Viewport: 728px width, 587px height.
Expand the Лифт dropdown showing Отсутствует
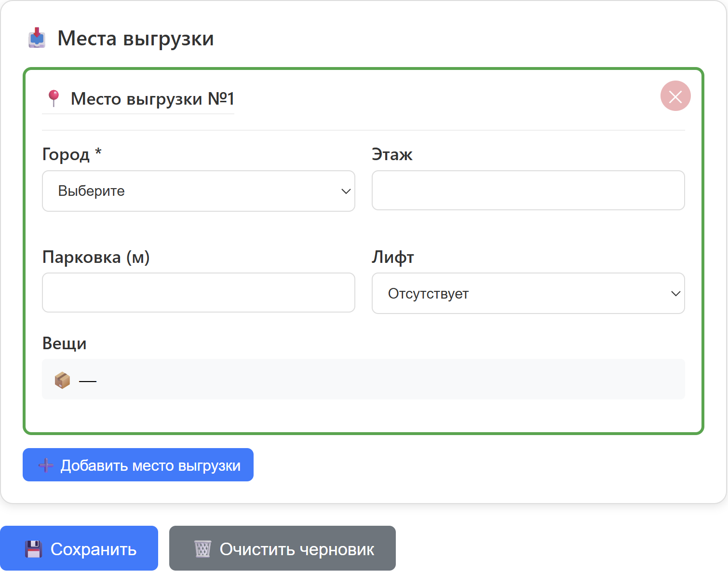point(528,293)
